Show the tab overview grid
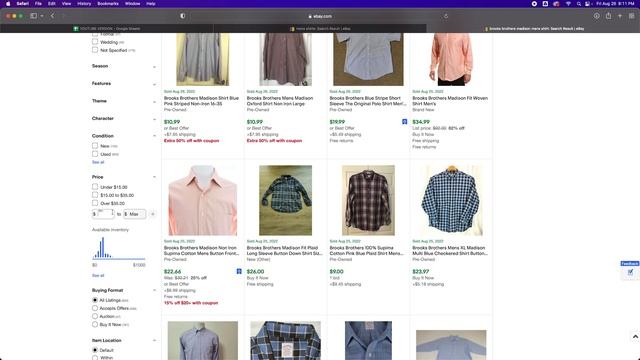Image resolution: width=640 pixels, height=360 pixels. tap(631, 16)
